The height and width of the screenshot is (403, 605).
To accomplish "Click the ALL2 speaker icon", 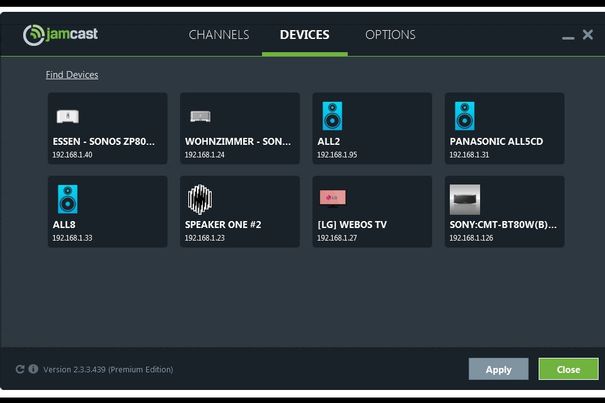I will pos(332,116).
